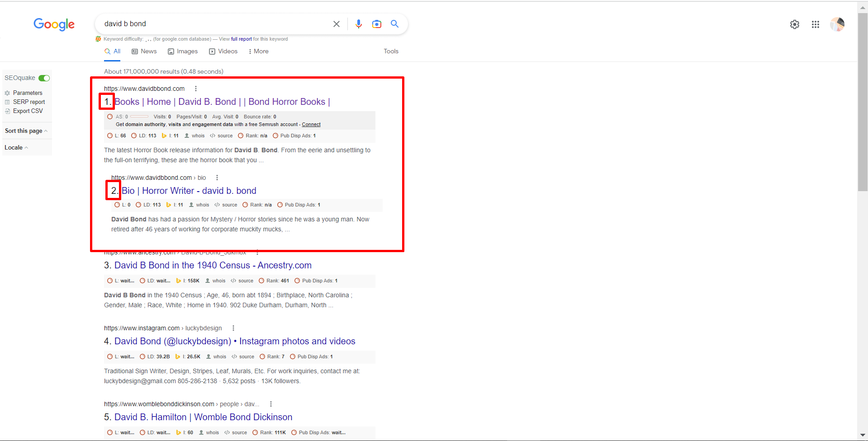The width and height of the screenshot is (868, 441).
Task: Select the All results tab
Action: coord(113,52)
